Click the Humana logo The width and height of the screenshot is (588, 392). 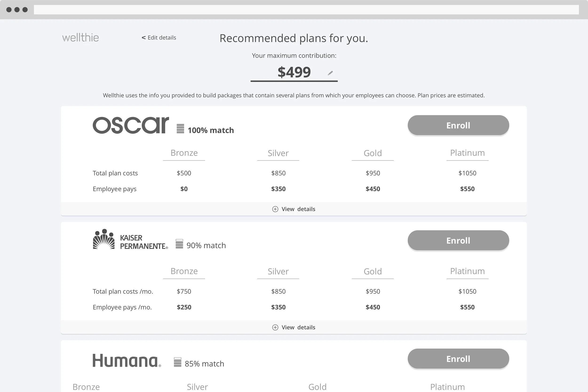(127, 360)
